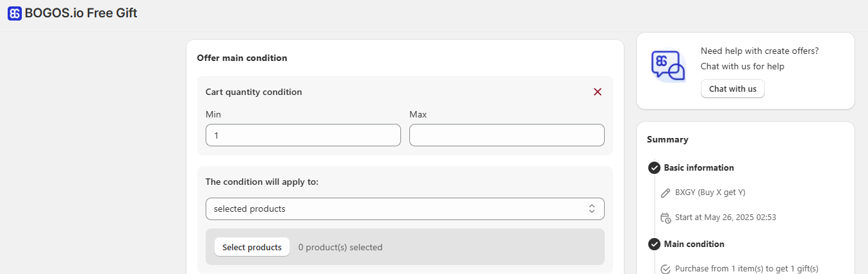Click the pencil icon beside BXGY

(x=665, y=193)
